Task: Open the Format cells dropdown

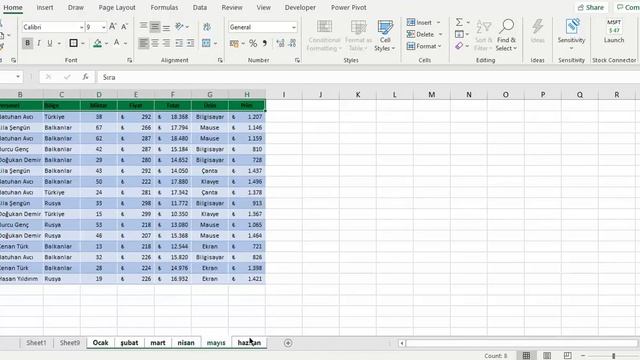Action: tap(424, 46)
